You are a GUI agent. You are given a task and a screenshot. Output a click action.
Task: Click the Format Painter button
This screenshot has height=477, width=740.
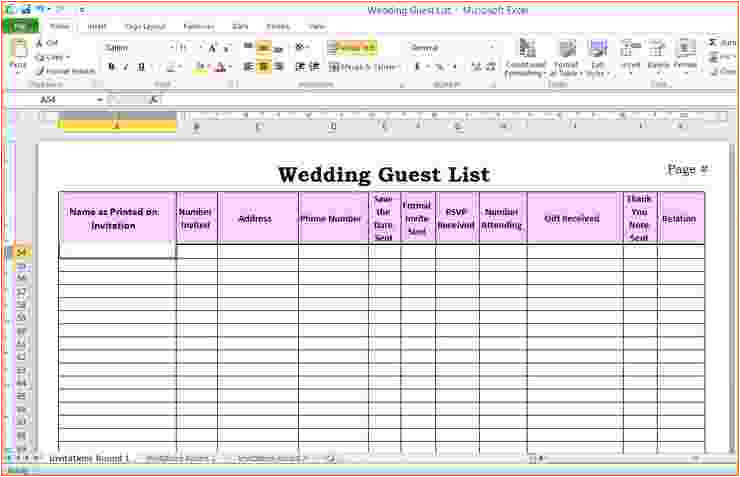click(65, 71)
